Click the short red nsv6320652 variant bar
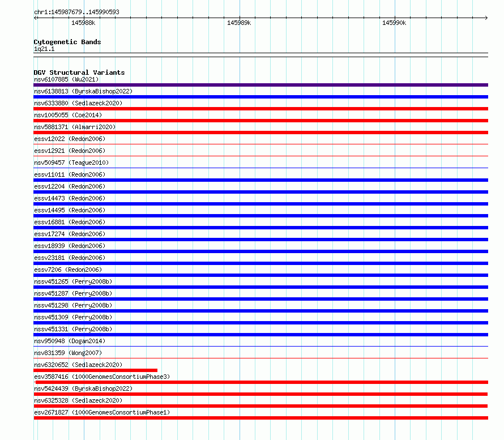This screenshot has height=440, width=504. point(96,370)
